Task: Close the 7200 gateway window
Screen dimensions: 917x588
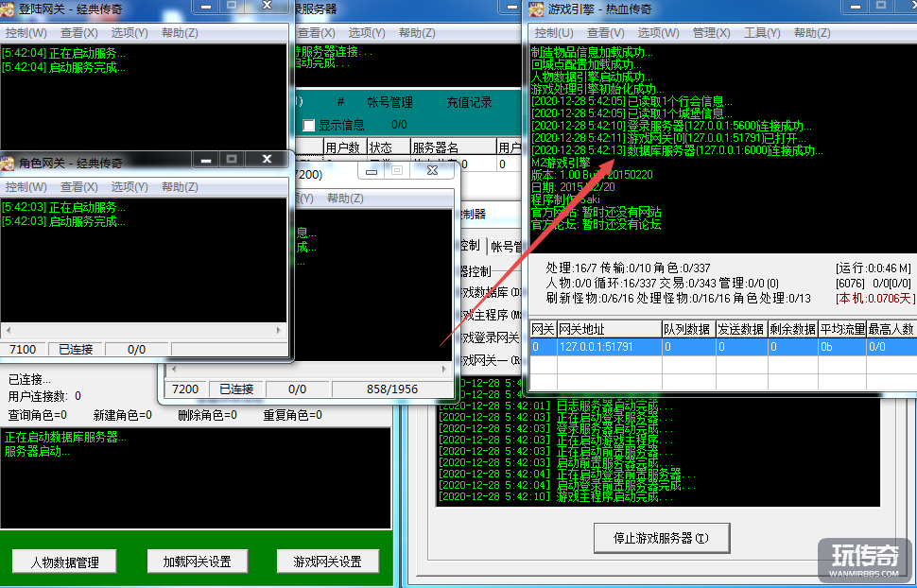Action: [x=432, y=171]
